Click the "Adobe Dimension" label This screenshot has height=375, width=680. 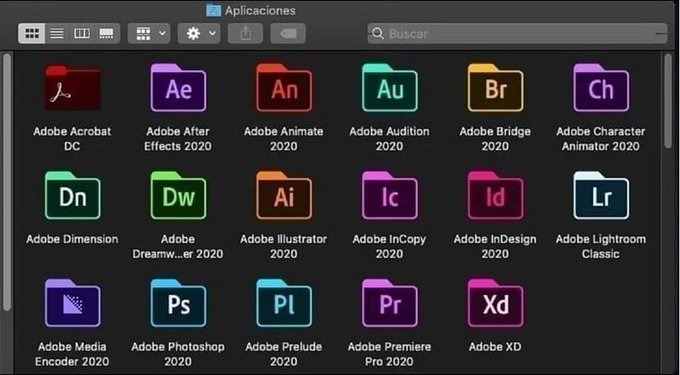point(72,239)
